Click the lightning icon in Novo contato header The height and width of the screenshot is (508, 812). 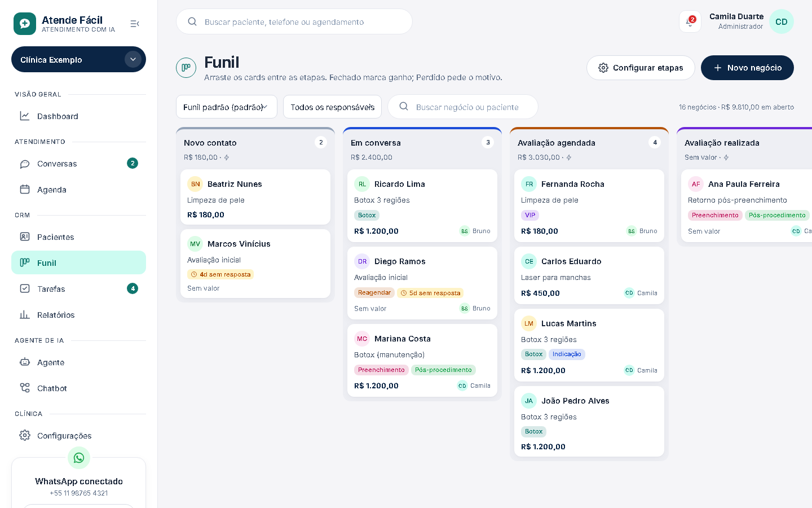pyautogui.click(x=227, y=157)
